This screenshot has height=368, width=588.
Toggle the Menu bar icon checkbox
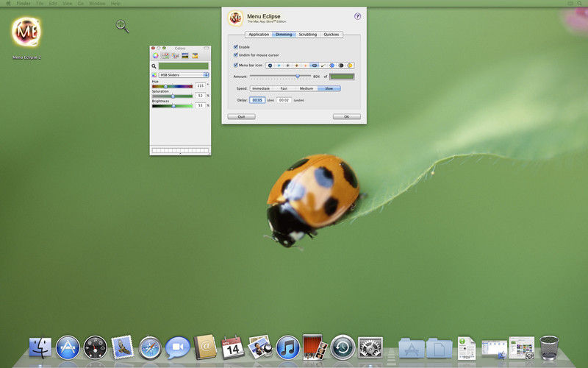coord(235,65)
